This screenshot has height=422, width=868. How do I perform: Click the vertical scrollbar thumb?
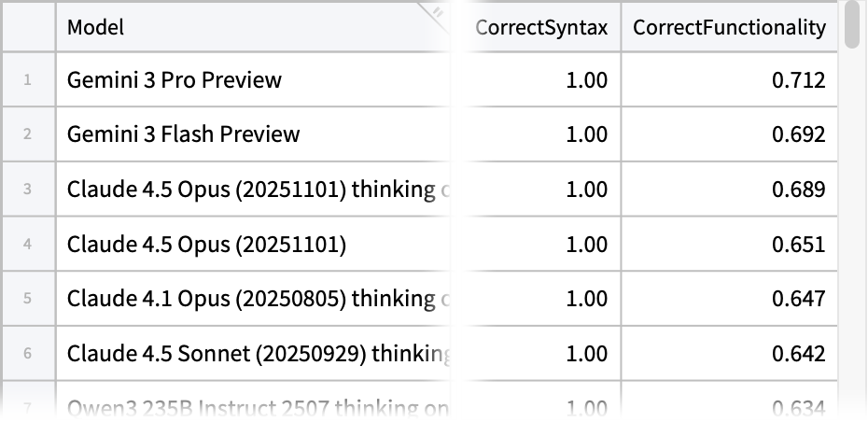853,26
